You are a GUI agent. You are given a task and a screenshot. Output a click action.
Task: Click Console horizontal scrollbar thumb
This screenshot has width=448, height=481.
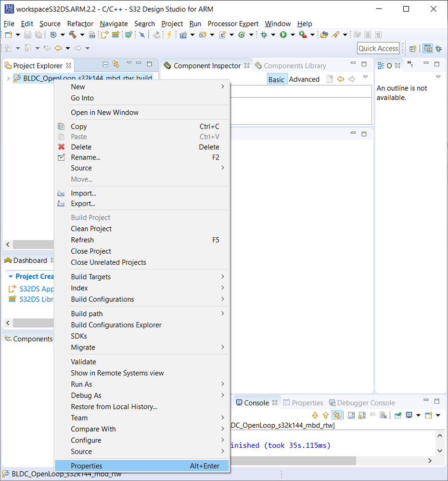point(293,461)
